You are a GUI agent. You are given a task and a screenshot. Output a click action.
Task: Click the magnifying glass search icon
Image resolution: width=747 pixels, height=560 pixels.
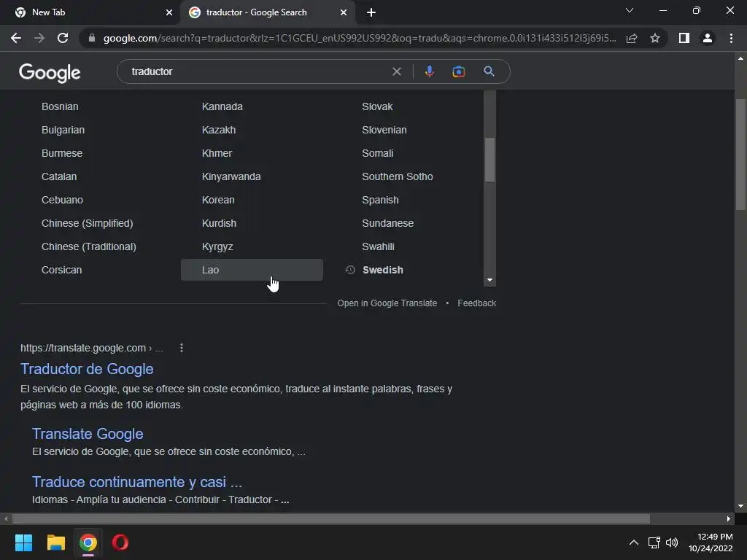pyautogui.click(x=489, y=71)
